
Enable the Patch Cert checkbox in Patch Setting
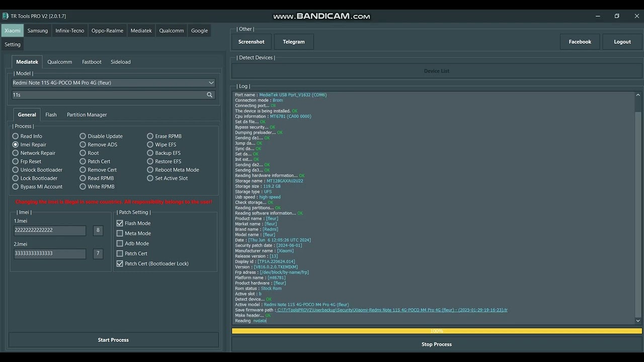point(120,253)
